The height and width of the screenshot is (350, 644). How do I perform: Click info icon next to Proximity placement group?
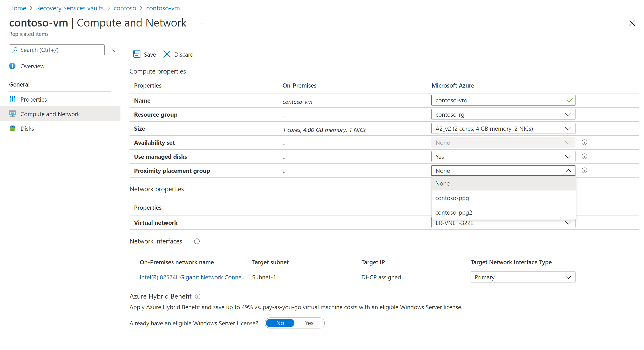pyautogui.click(x=584, y=170)
